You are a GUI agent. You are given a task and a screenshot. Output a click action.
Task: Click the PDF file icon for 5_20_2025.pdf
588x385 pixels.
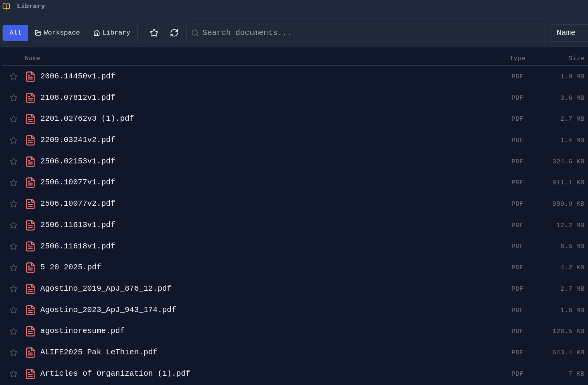30,267
